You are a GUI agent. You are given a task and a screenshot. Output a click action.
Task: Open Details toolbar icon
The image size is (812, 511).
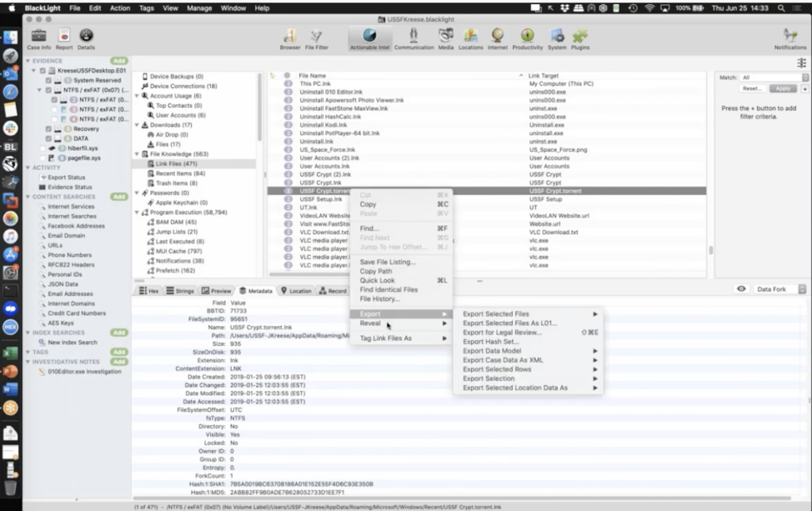[86, 40]
